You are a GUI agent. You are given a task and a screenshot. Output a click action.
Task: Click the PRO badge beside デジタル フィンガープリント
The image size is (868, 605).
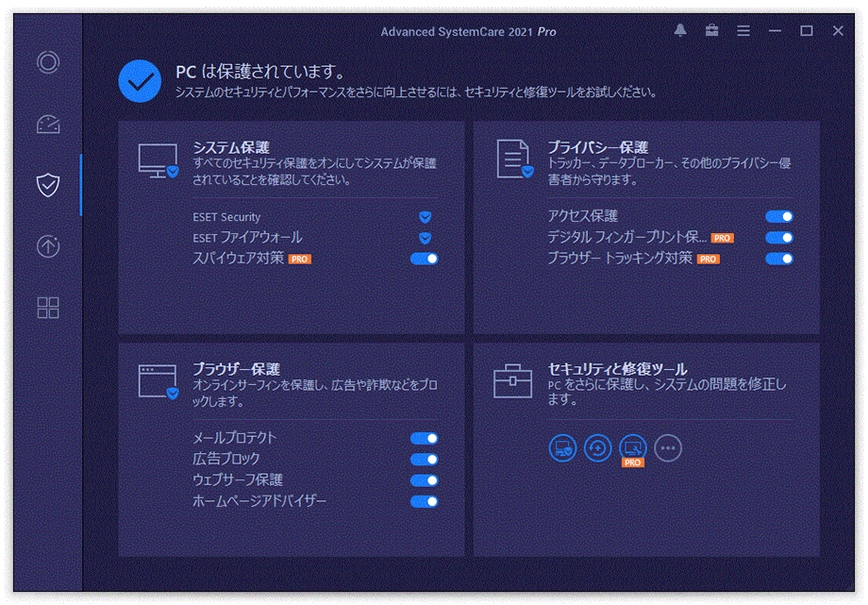(722, 238)
